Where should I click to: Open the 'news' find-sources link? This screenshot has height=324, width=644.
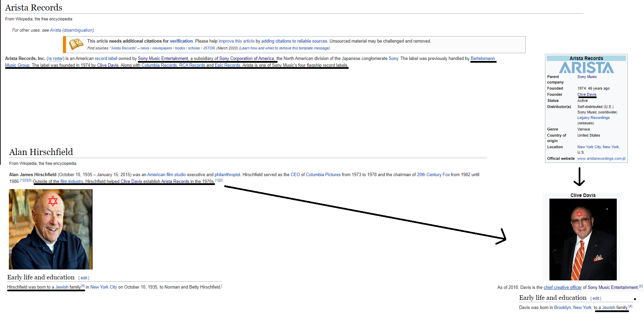click(x=145, y=48)
